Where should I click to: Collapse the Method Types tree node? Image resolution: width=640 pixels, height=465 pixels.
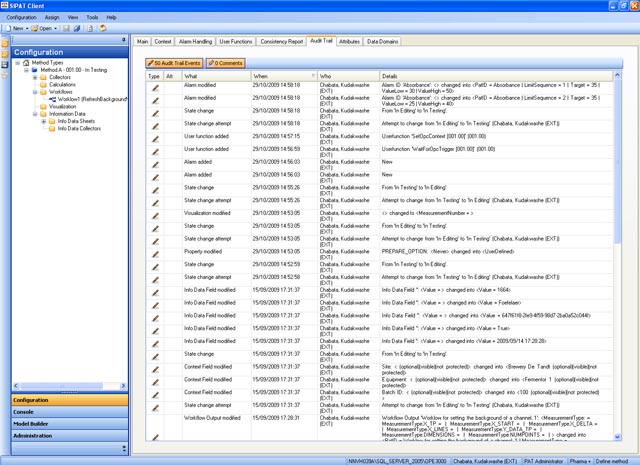(17, 63)
